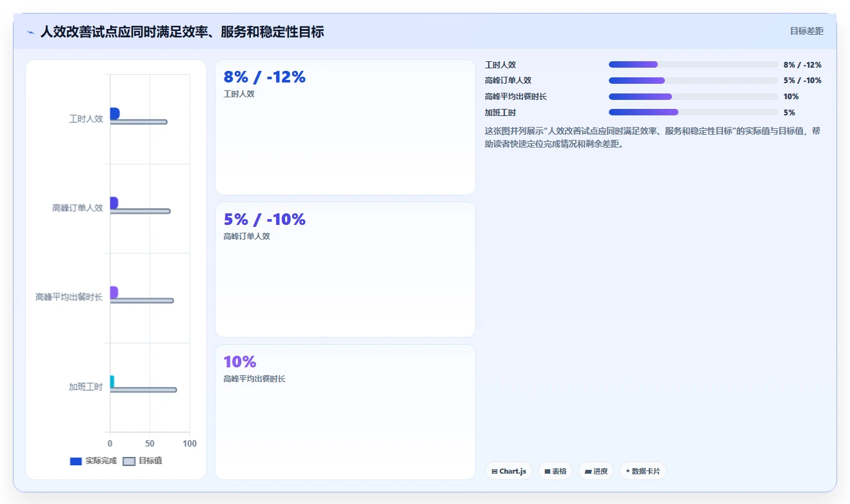Toggle the 实际完成 legend entry
This screenshot has width=850, height=504.
(x=94, y=461)
